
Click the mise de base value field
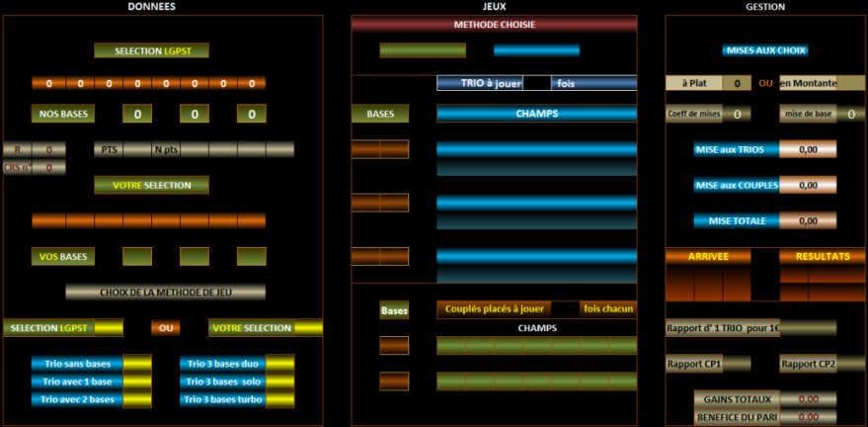coord(851,114)
